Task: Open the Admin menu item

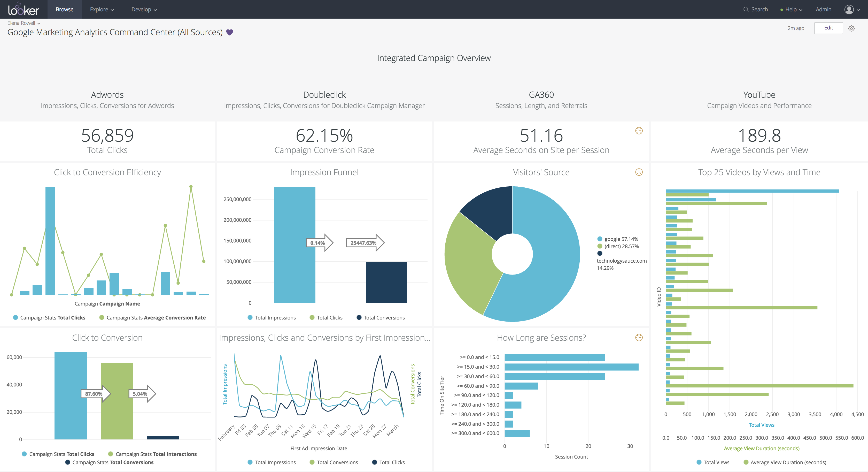Action: 823,10
